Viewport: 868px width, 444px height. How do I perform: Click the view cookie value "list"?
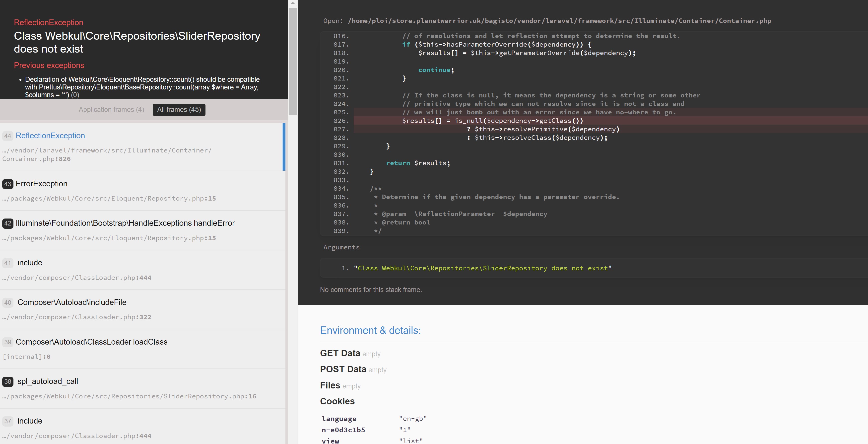click(x=411, y=441)
